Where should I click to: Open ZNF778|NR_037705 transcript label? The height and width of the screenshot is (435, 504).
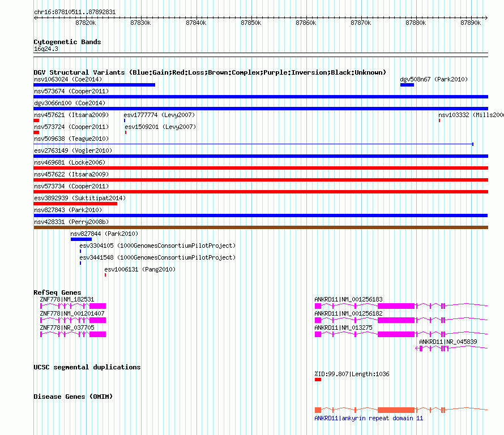(67, 328)
